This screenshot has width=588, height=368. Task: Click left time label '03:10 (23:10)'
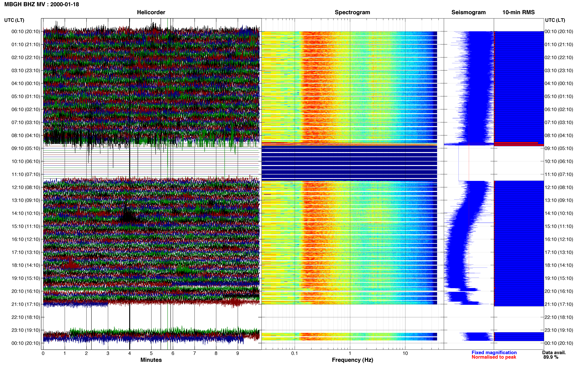(x=26, y=71)
